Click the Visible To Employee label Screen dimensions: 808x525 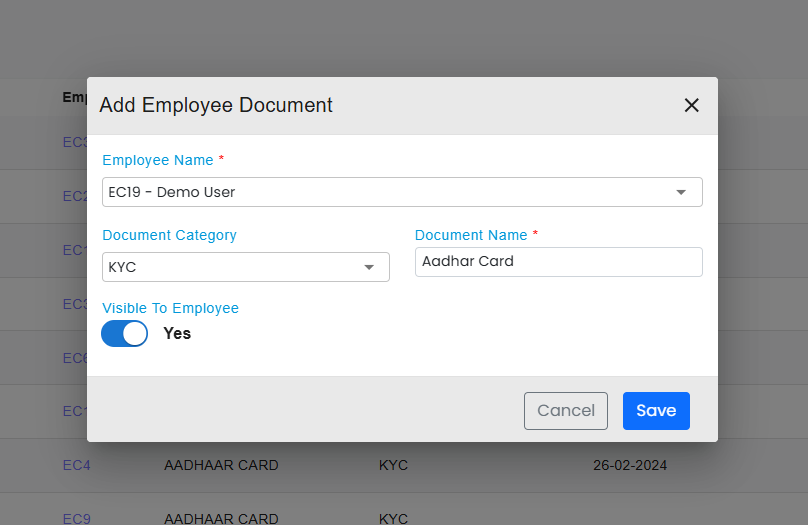170,308
